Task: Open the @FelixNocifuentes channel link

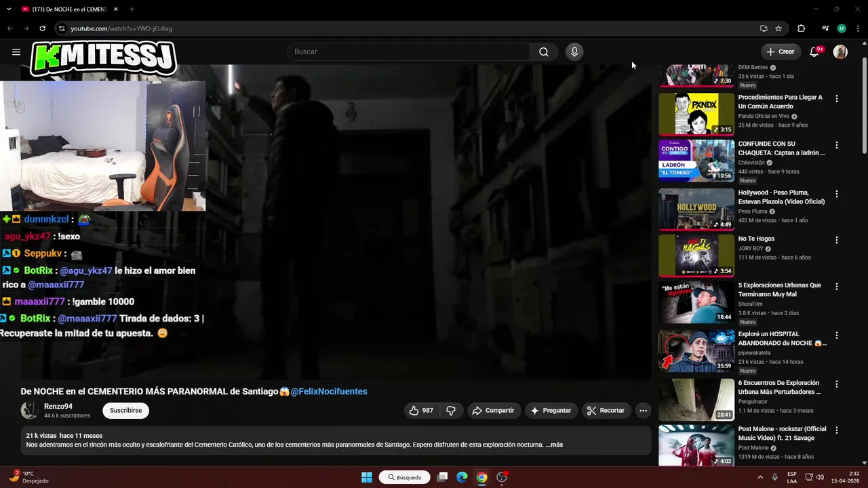Action: 329,391
